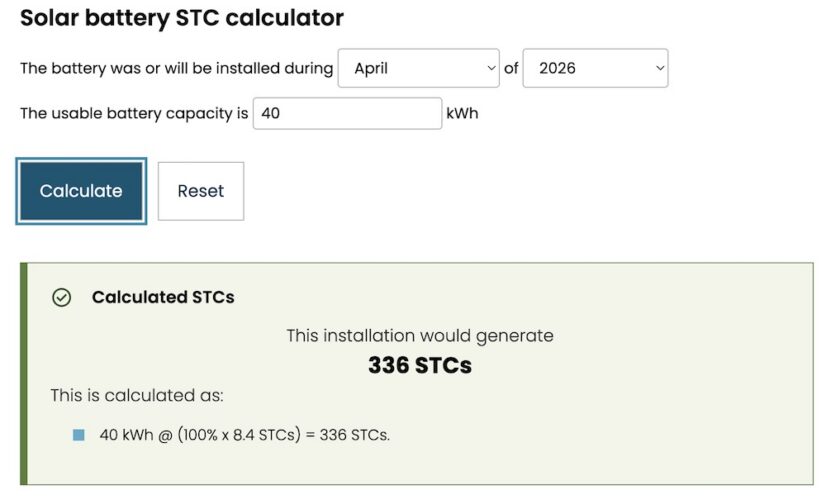Open the April month dropdown

pyautogui.click(x=418, y=68)
